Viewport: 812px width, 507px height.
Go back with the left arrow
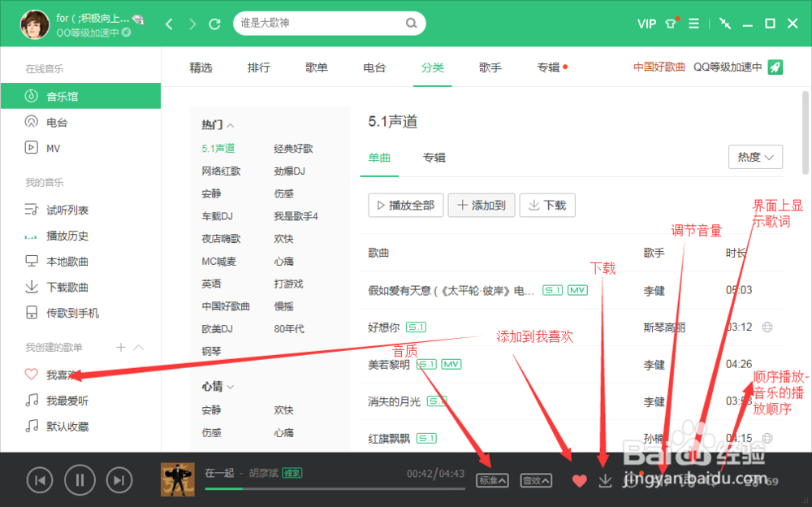pos(169,24)
